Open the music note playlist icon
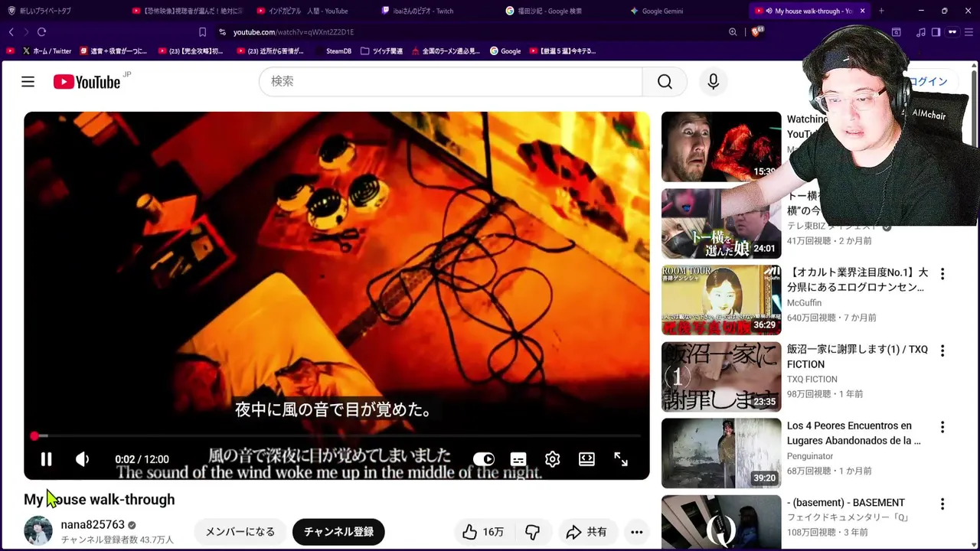This screenshot has height=551, width=980. pos(921,32)
